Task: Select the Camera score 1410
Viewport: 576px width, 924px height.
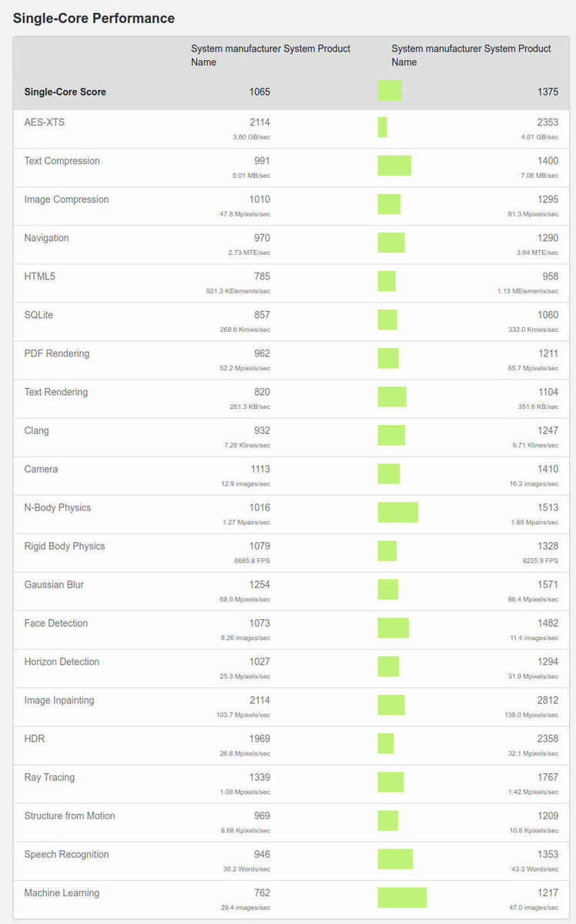Action: [548, 469]
